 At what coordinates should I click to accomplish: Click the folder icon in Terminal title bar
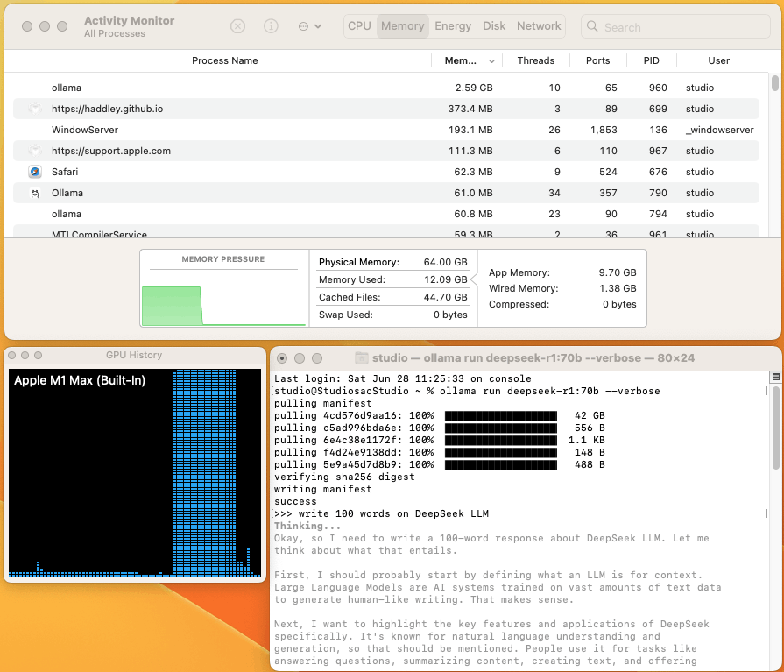[361, 358]
